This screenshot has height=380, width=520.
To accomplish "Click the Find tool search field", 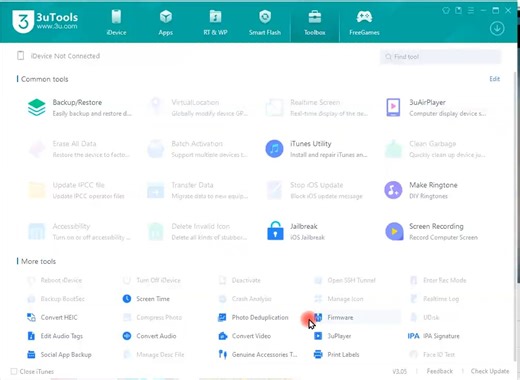I will click(440, 57).
